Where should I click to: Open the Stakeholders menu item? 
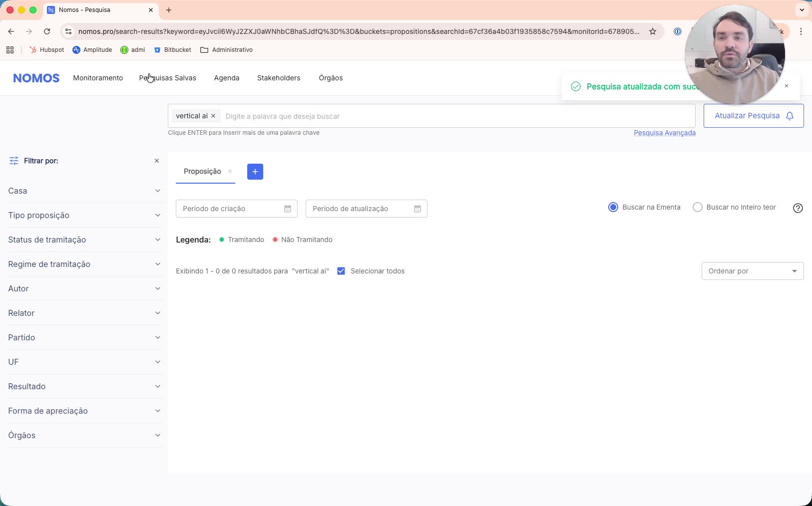point(279,78)
